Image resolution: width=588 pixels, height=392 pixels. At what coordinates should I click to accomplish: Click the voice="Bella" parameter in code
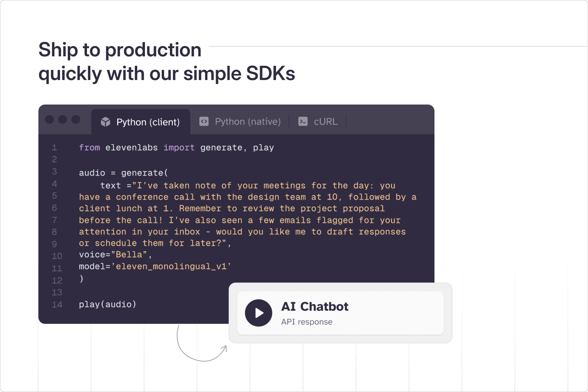click(115, 255)
